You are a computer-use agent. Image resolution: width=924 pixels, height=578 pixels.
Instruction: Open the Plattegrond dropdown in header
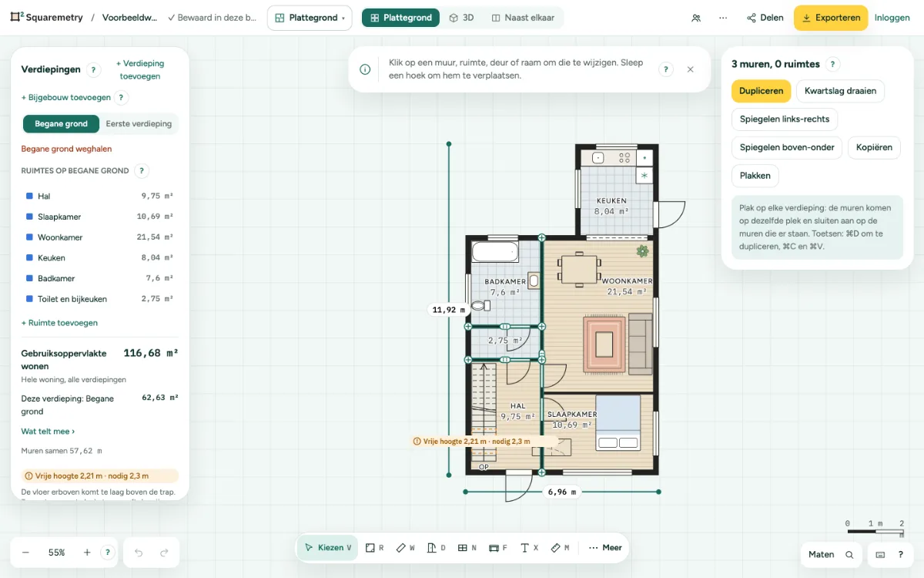(310, 18)
